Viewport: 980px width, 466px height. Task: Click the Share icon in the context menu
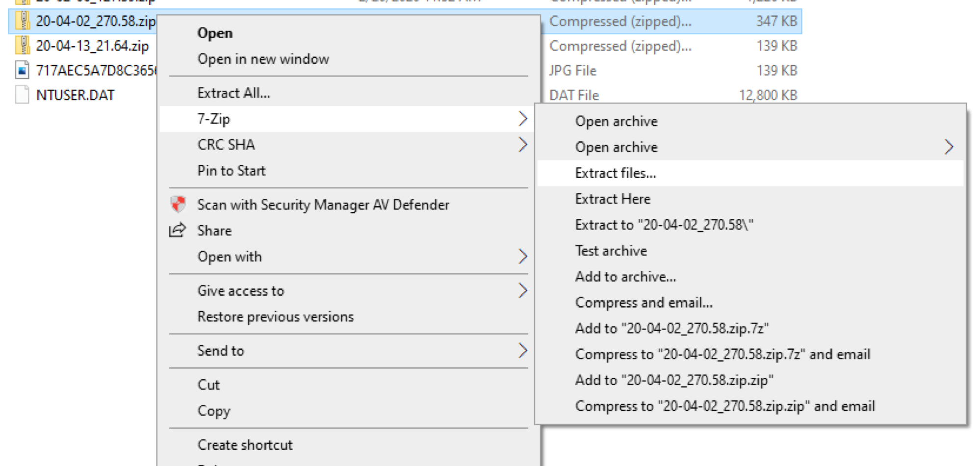pos(178,230)
